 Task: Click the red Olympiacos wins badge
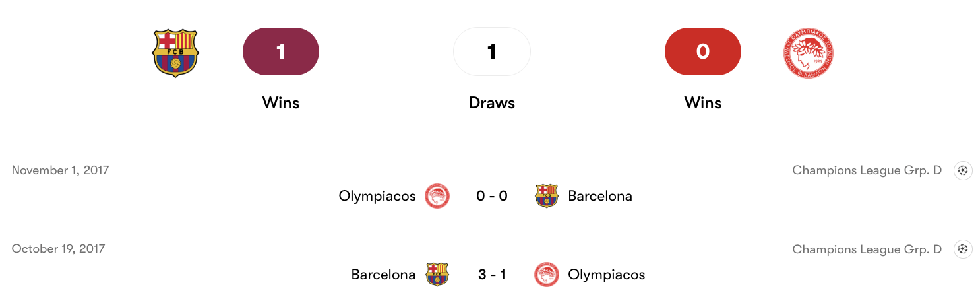[703, 51]
